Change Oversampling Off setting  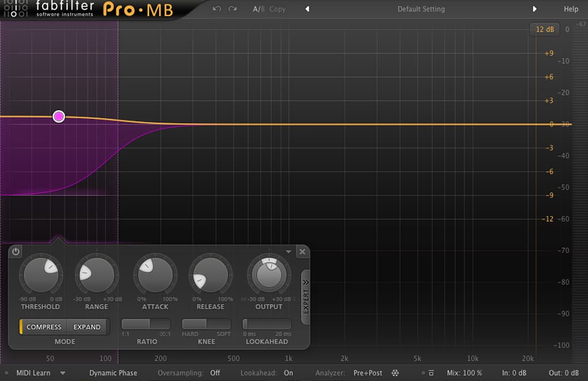click(215, 373)
